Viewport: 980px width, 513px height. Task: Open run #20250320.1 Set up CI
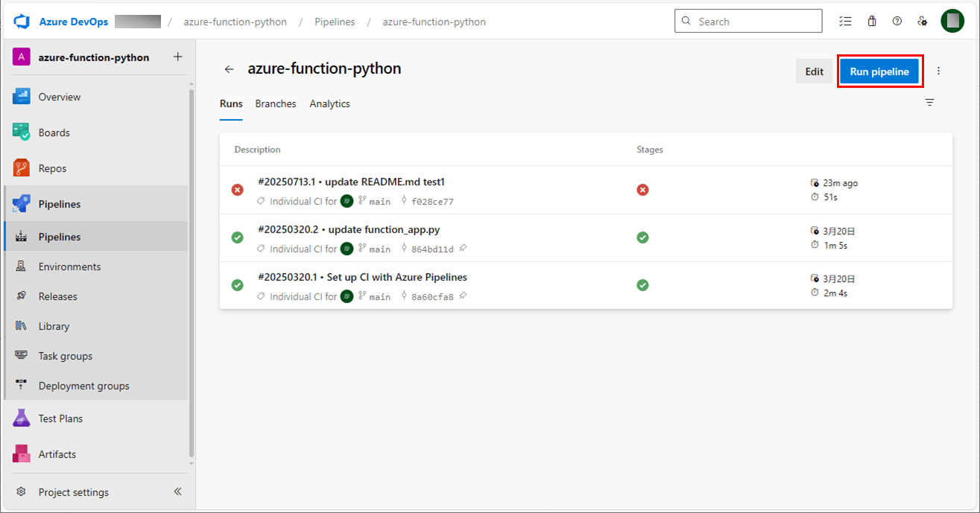point(362,277)
